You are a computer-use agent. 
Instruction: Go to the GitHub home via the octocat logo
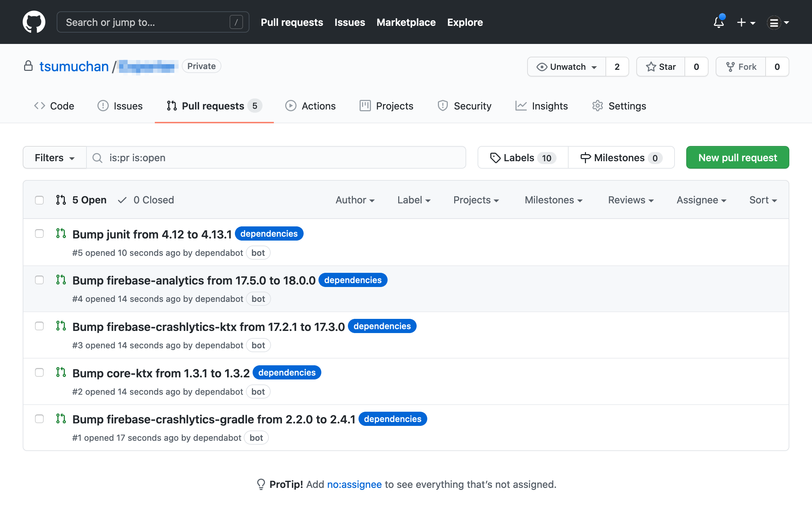(34, 22)
